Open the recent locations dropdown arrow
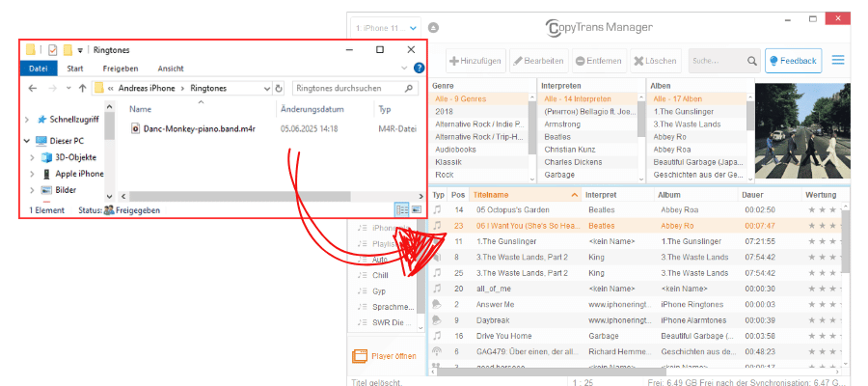The width and height of the screenshot is (868, 386). [68, 88]
